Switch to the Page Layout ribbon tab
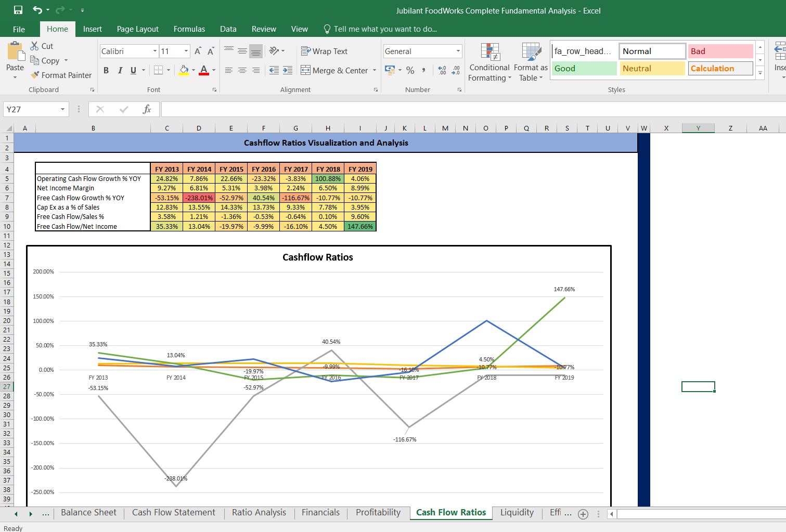The width and height of the screenshot is (786, 532). point(138,29)
